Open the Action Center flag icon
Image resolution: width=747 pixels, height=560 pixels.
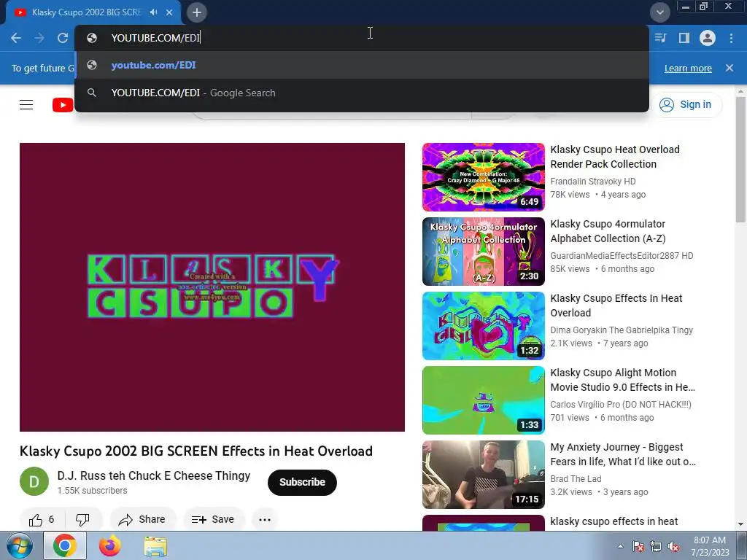pos(638,546)
